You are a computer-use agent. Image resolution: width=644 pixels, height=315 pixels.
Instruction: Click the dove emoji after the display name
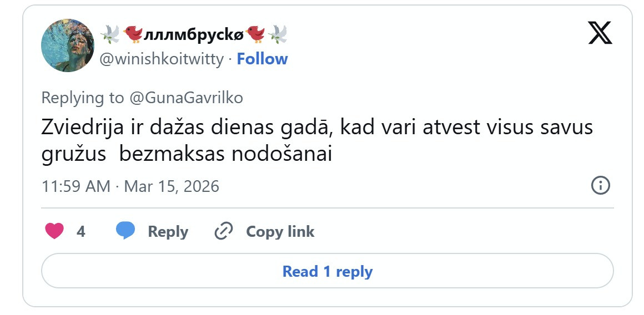coord(277,35)
